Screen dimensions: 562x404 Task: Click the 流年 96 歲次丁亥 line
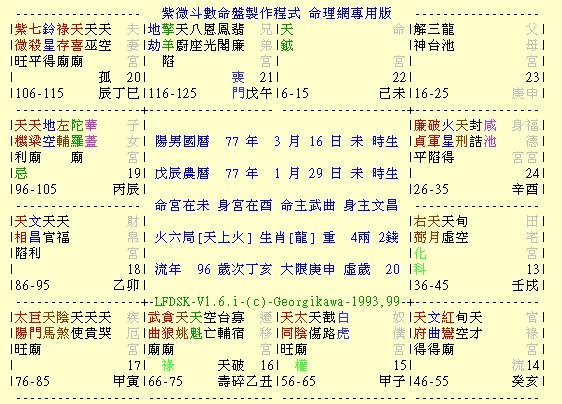(276, 269)
